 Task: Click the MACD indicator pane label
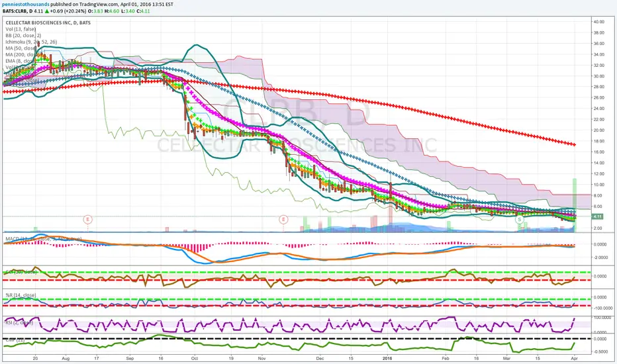43,239
